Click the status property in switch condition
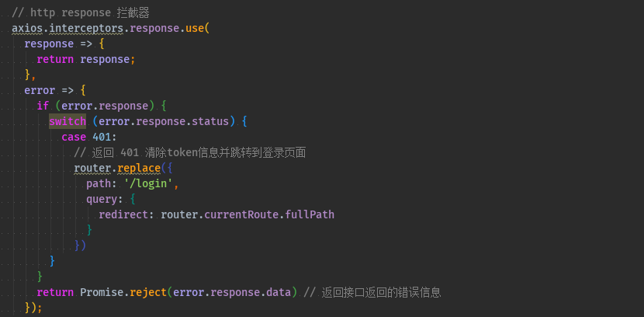 point(213,121)
